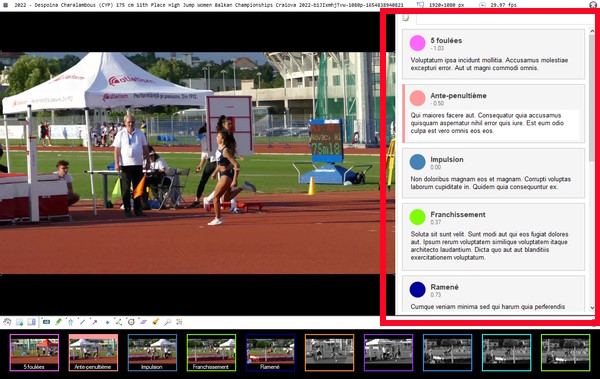The width and height of the screenshot is (600, 379).
Task: Click the dark blue circle of Ramené
Action: tap(417, 289)
